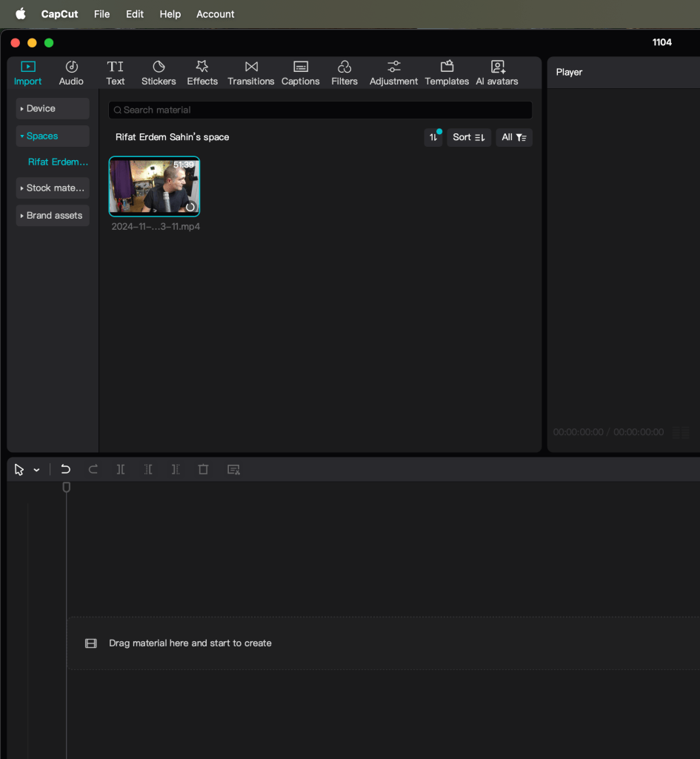Open the CapCut application menu
Image resolution: width=700 pixels, height=759 pixels.
(59, 14)
